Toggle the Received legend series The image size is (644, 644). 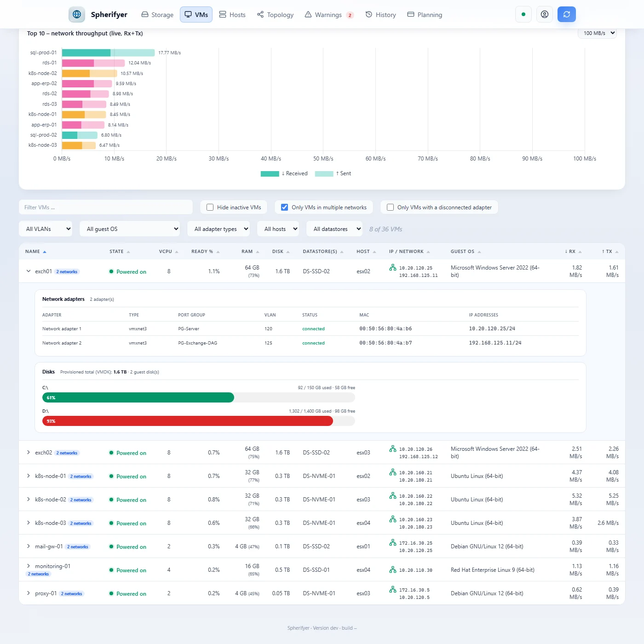pyautogui.click(x=284, y=173)
